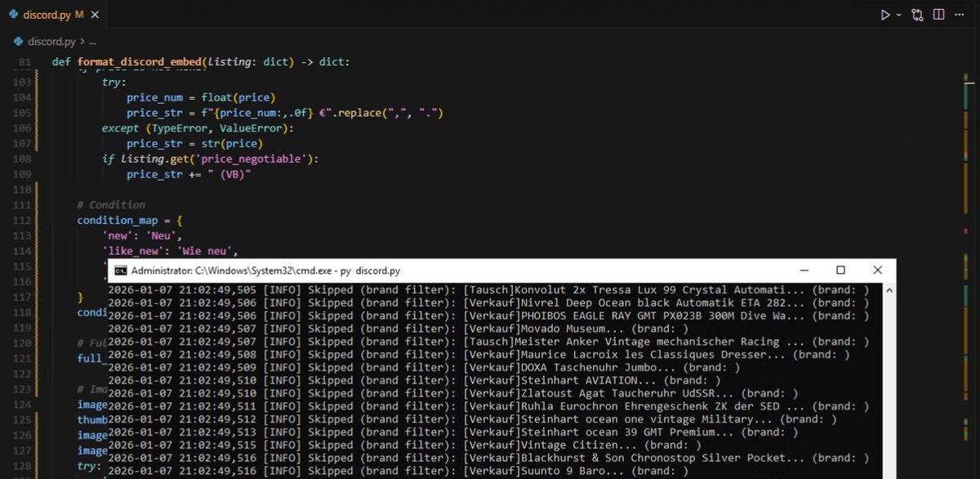Click the cmd.exe window system icon

[x=119, y=270]
